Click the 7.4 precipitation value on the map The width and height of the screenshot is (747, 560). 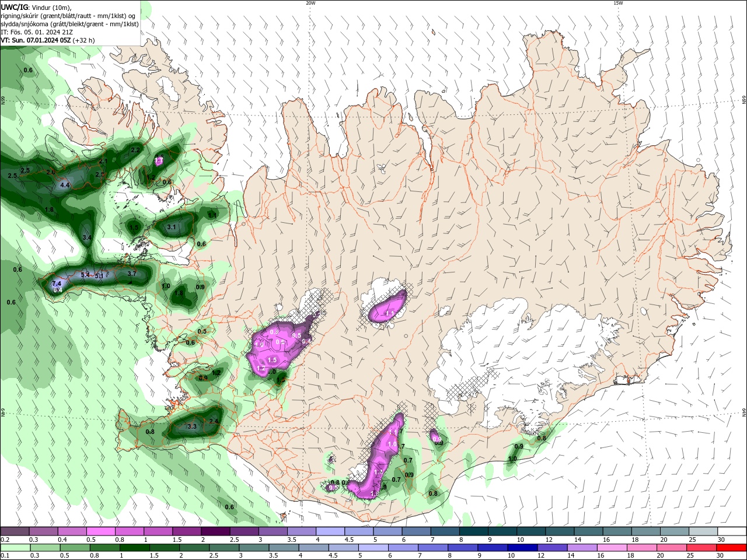57,283
